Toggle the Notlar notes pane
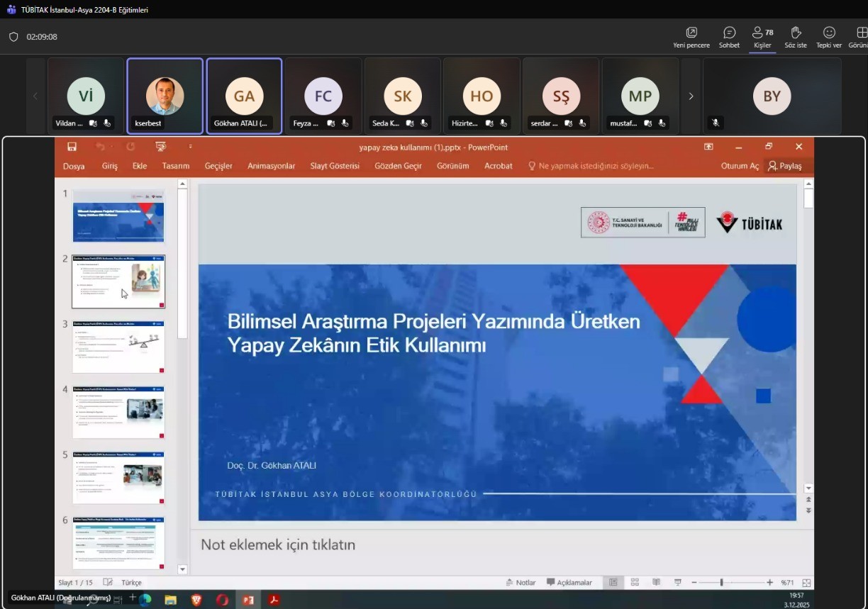This screenshot has width=868, height=609. [521, 582]
